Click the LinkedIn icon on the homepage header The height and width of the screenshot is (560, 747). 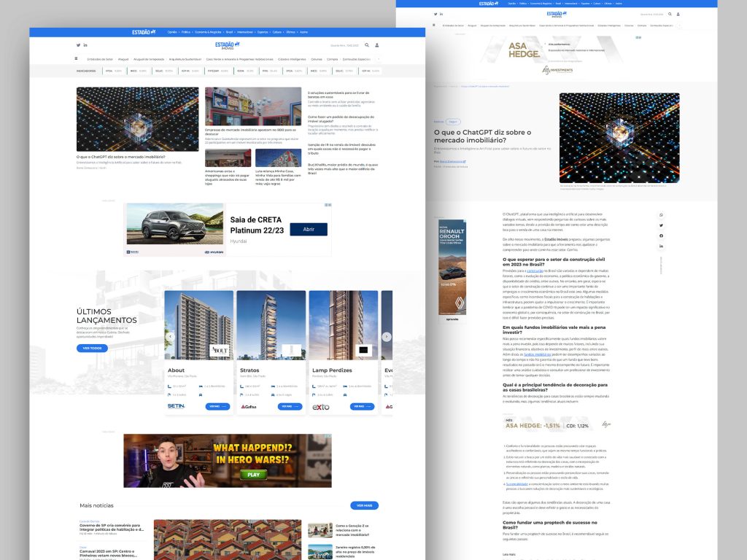click(85, 45)
